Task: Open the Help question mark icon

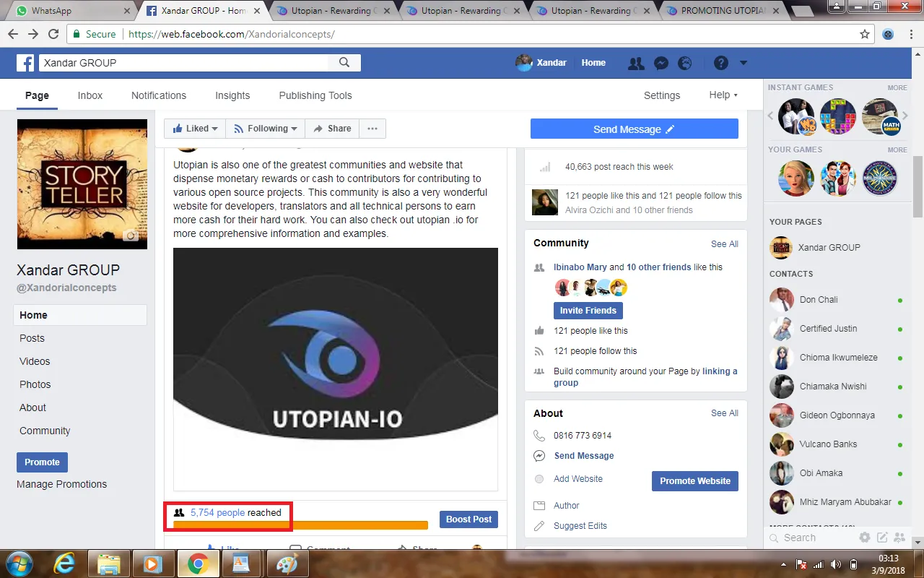Action: [x=720, y=63]
